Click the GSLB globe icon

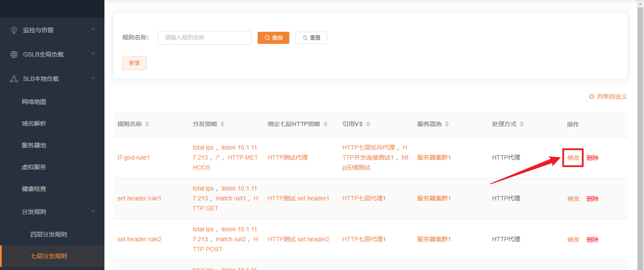pyautogui.click(x=14, y=54)
